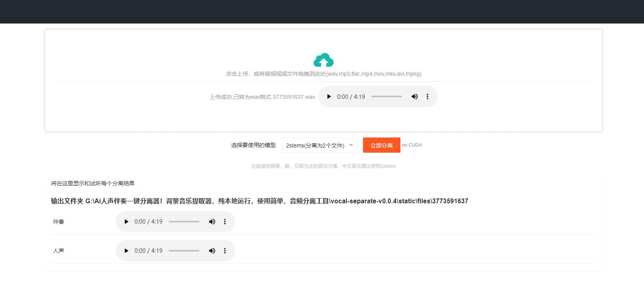
Task: Click the cloud upload icon
Action: [x=324, y=60]
